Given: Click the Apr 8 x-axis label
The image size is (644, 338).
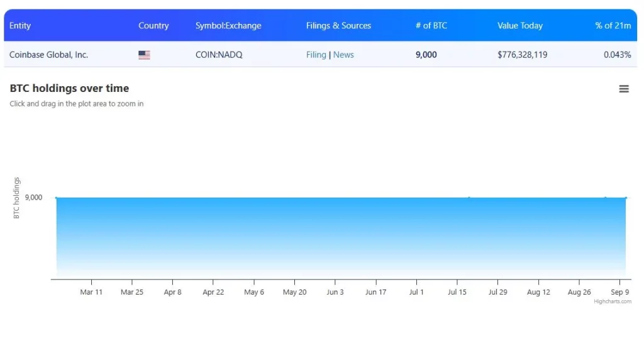Looking at the screenshot, I should click(172, 292).
